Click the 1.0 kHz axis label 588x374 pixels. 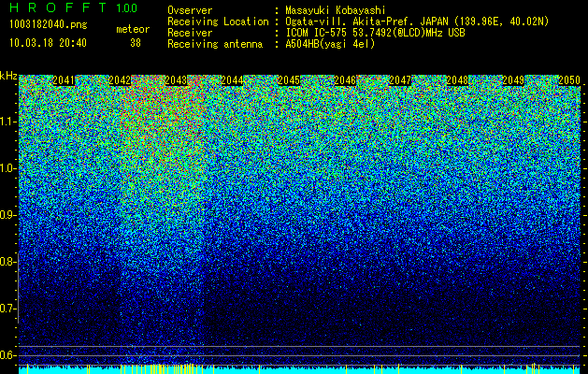tap(7, 168)
